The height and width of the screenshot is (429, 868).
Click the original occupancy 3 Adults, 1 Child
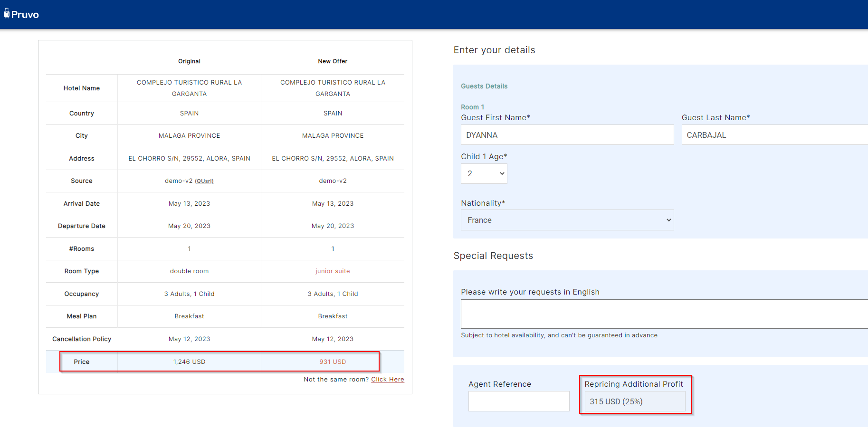tap(189, 294)
